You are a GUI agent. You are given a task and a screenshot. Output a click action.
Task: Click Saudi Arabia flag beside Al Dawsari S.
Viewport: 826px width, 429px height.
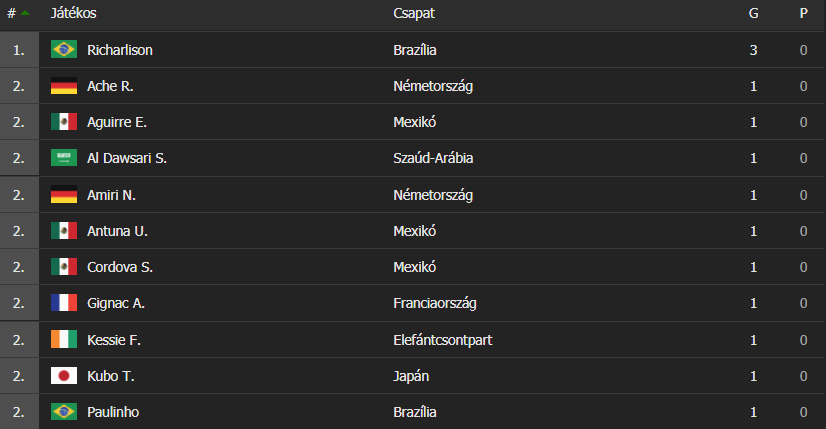pos(64,158)
